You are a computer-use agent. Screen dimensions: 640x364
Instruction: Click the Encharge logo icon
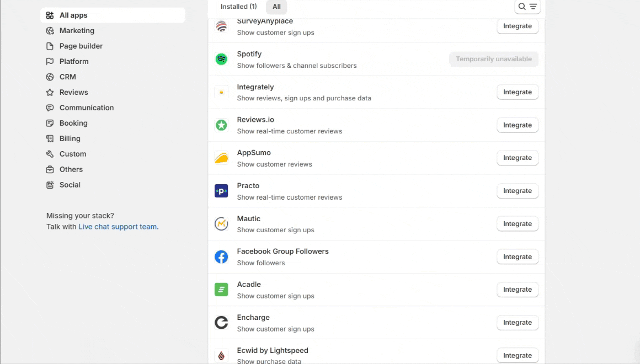tap(221, 323)
